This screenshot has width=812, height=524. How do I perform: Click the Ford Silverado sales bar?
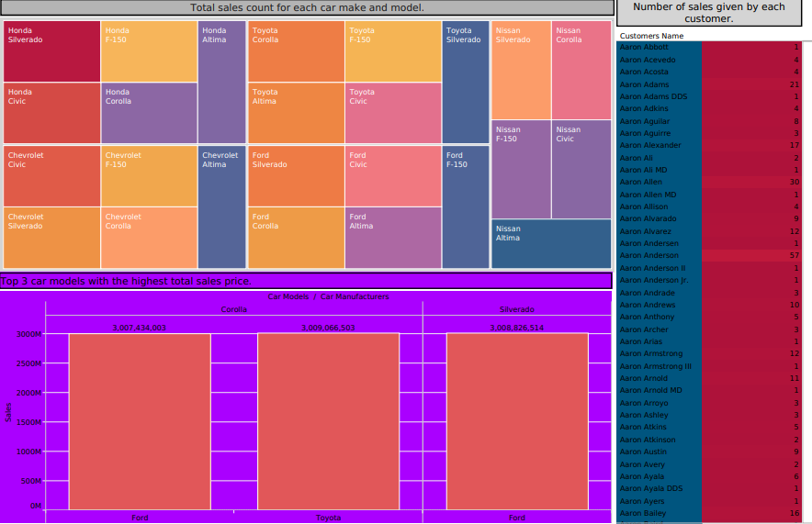click(517, 421)
